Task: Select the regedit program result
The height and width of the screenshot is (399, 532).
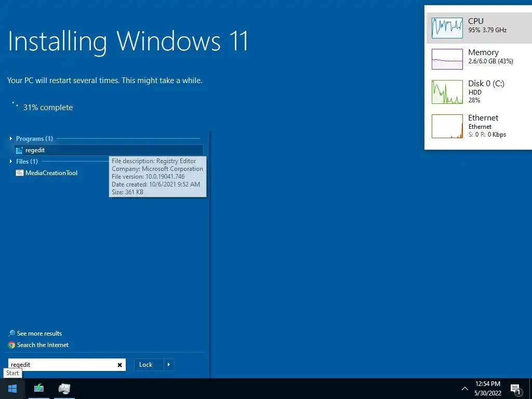Action: coord(109,150)
